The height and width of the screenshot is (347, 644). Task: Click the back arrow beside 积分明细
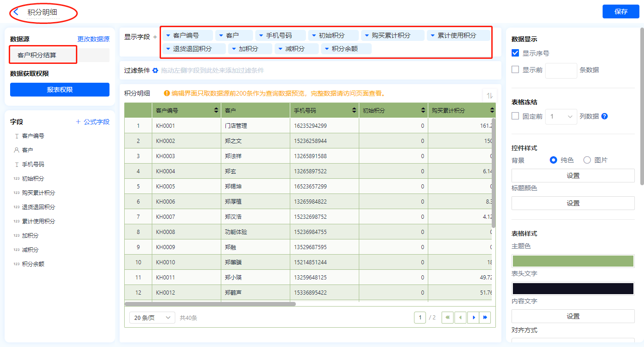tap(16, 12)
